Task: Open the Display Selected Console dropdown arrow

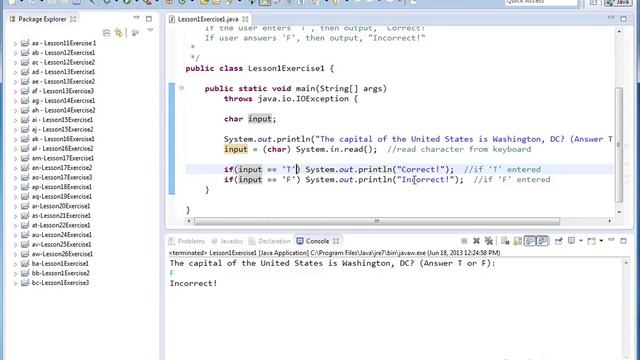Action: click(x=581, y=241)
